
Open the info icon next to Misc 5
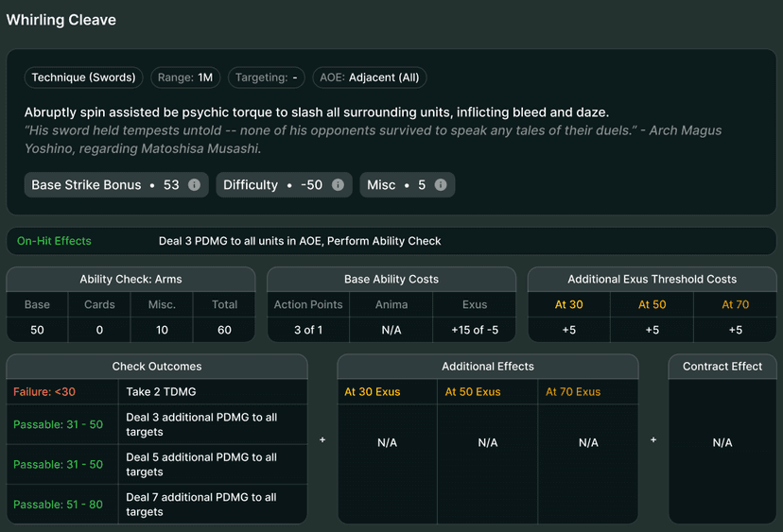(x=441, y=184)
